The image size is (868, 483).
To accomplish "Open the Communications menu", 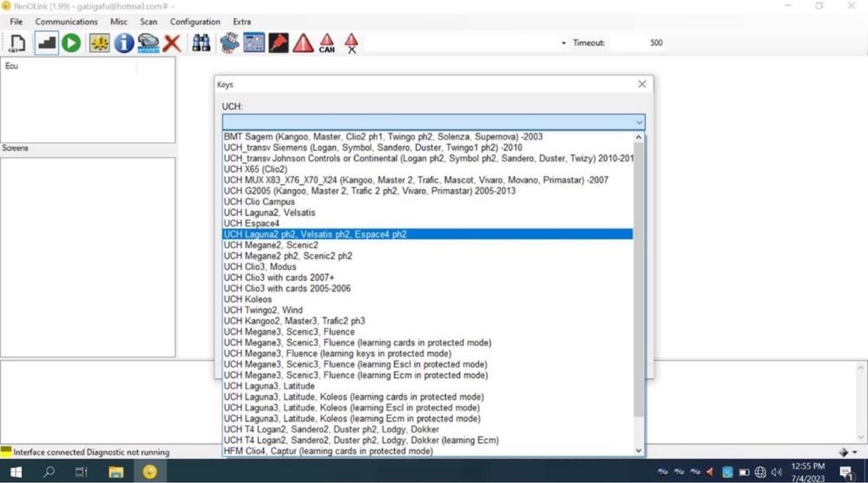I will click(67, 22).
